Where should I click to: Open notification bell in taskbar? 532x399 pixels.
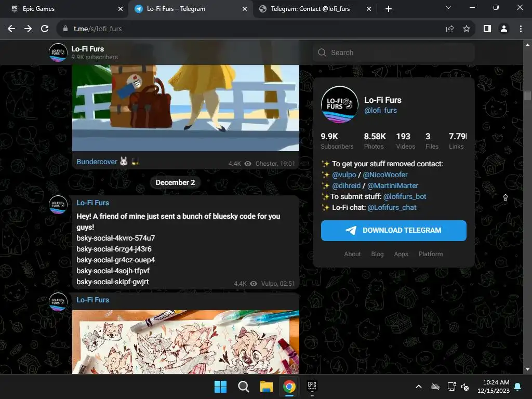click(x=518, y=387)
